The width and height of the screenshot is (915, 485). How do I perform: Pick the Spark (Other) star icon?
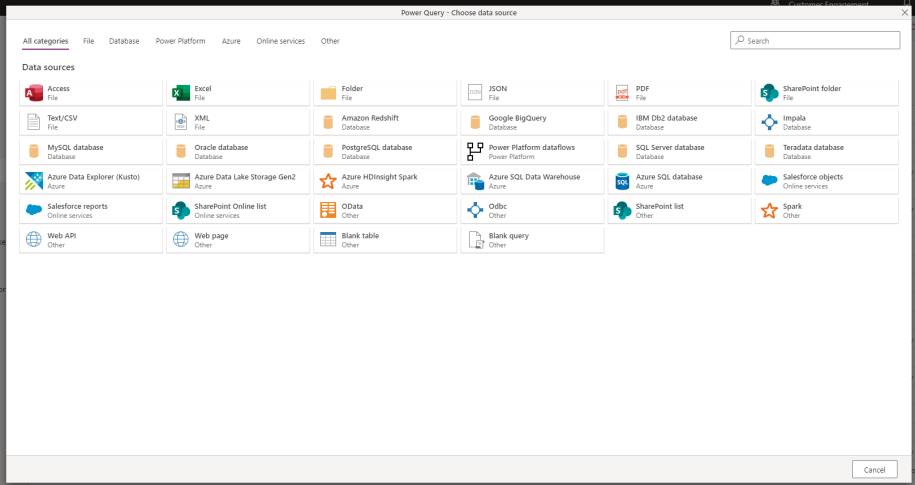[769, 210]
